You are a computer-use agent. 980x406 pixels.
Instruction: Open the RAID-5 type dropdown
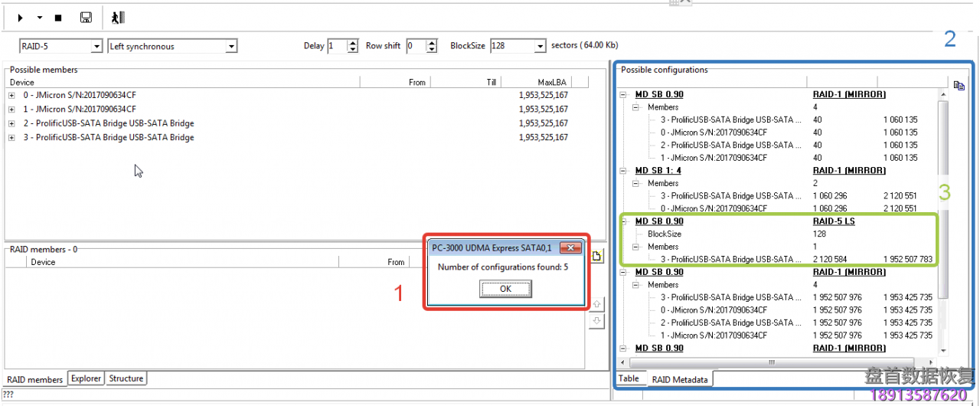click(96, 47)
